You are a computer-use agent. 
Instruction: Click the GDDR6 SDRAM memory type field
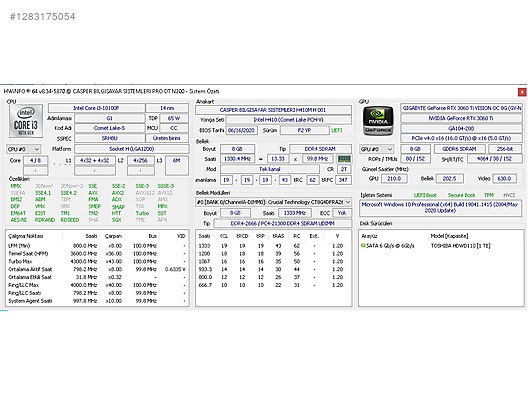pyautogui.click(x=460, y=149)
